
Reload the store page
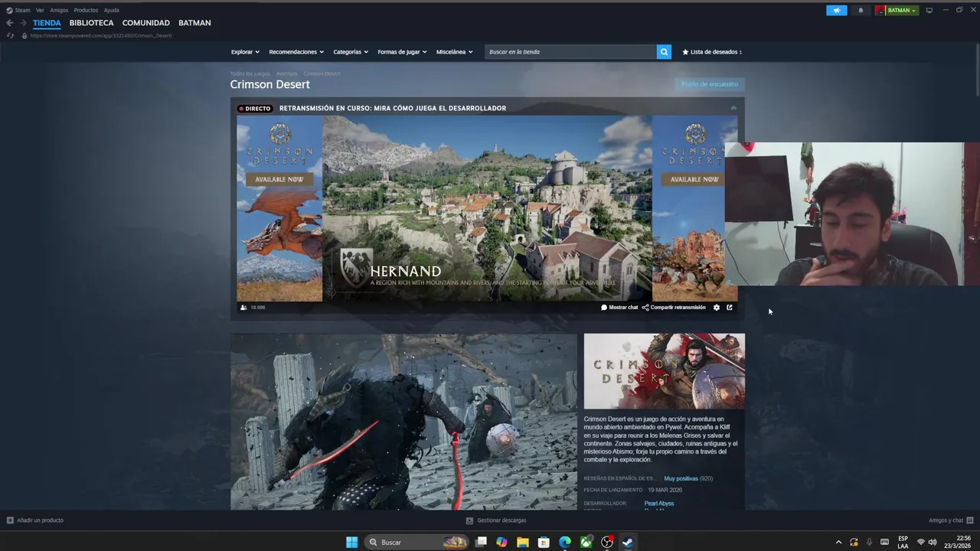(x=10, y=35)
